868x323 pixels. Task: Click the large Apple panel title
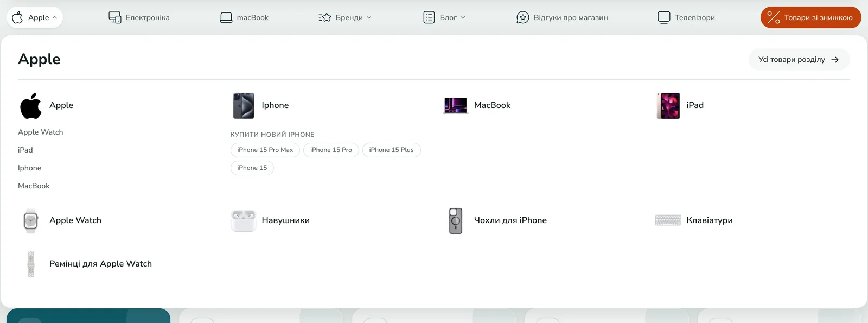[39, 59]
